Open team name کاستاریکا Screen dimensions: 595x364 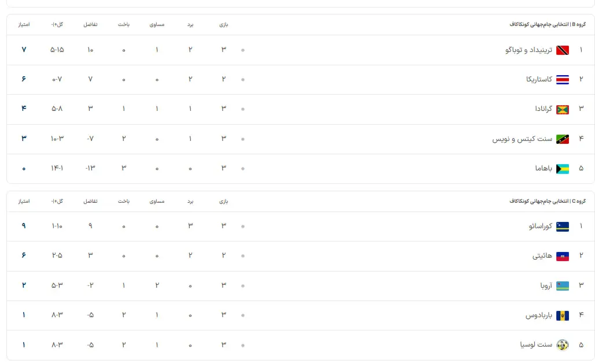(539, 80)
